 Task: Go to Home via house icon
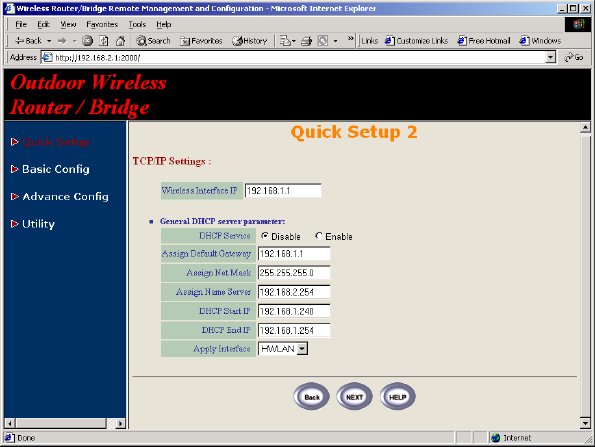tap(120, 41)
